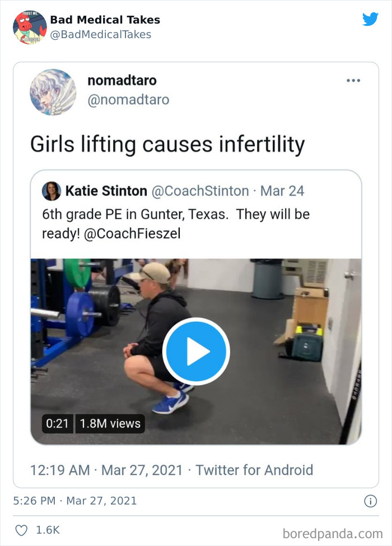Click the Twitter bird logo icon
This screenshot has height=546, width=392.
[371, 19]
